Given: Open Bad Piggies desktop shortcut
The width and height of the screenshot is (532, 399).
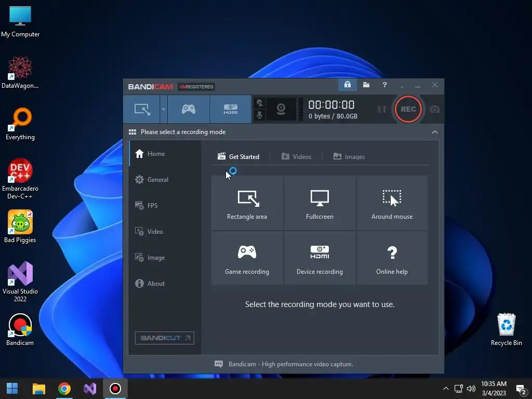Looking at the screenshot, I should (x=20, y=227).
